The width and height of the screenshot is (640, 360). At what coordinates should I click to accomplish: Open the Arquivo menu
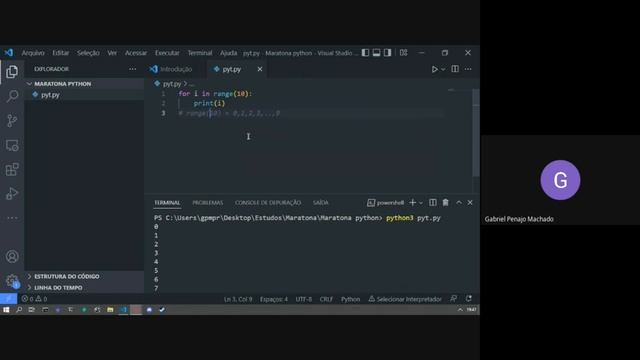[x=33, y=53]
